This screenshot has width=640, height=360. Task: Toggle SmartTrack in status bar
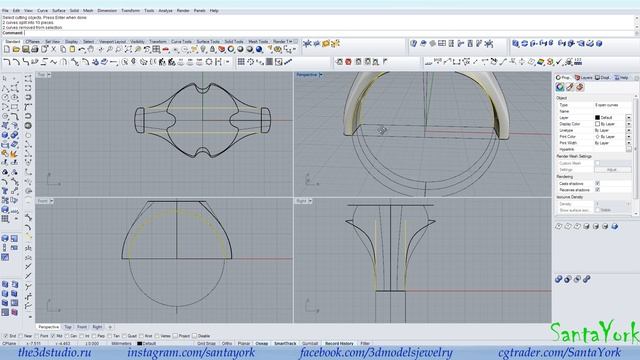285,344
